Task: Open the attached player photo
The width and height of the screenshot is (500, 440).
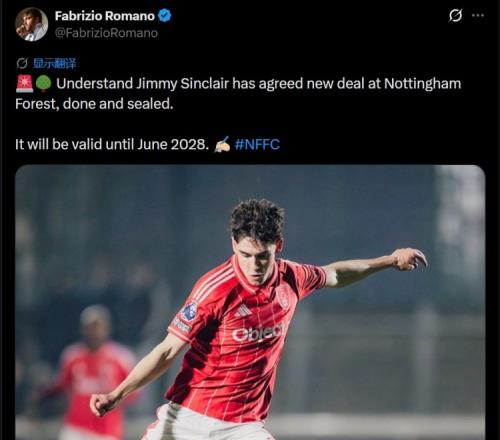Action: [250, 302]
